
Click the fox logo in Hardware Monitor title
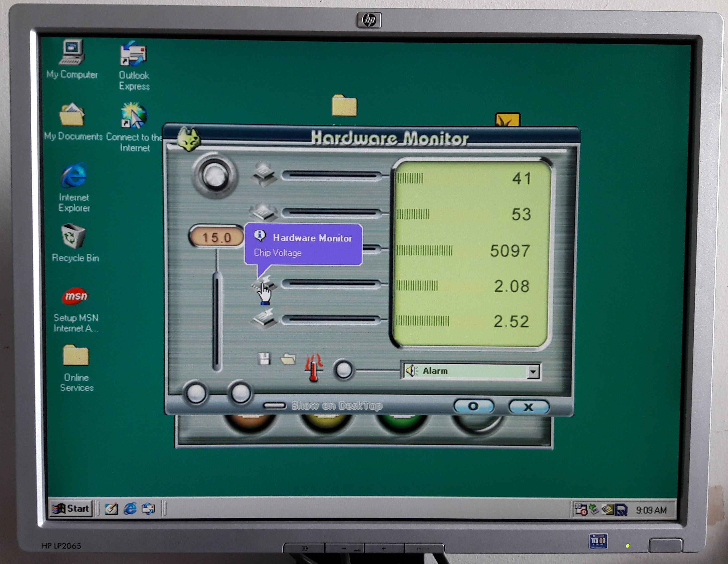[189, 139]
